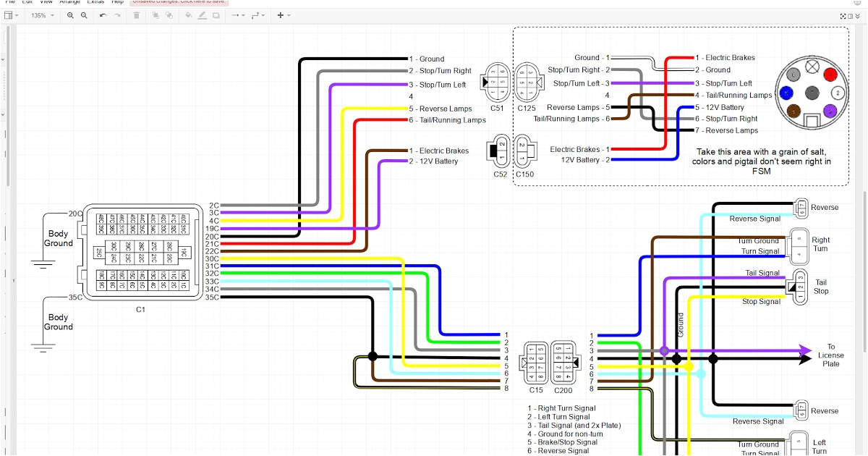Zoom out using the magnifier minus icon

point(83,14)
